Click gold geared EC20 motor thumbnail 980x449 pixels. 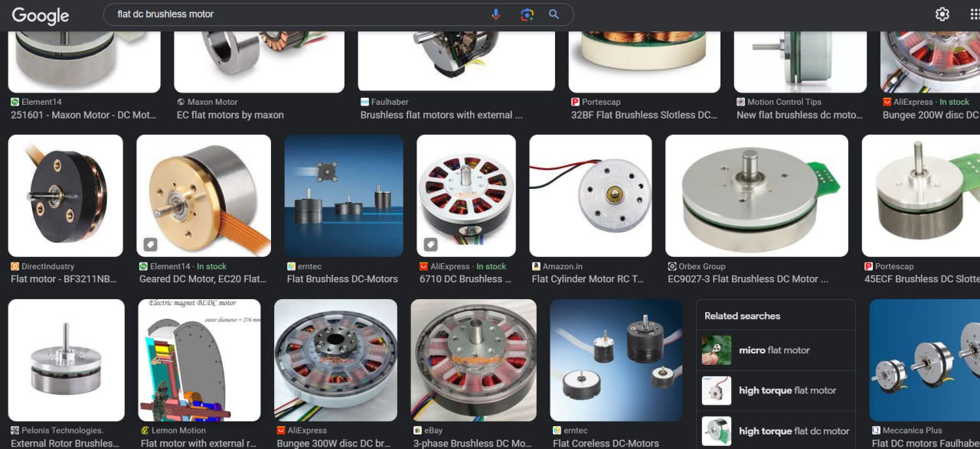pyautogui.click(x=204, y=196)
